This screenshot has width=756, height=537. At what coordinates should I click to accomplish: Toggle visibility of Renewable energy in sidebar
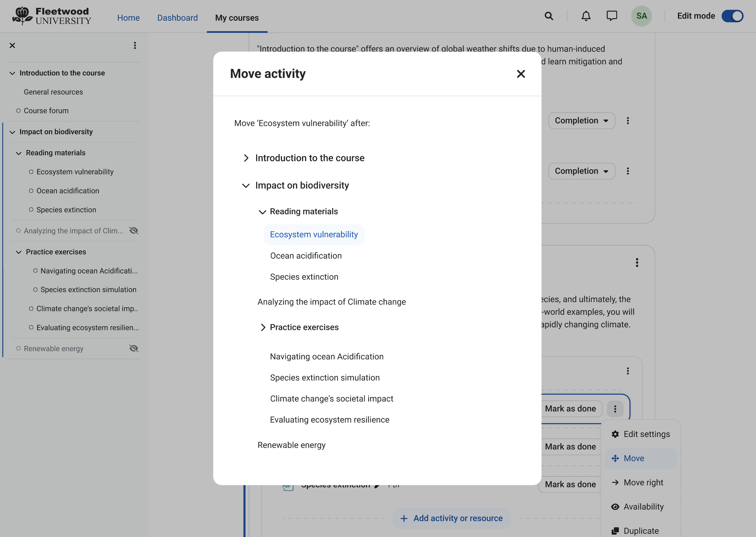[x=134, y=348]
